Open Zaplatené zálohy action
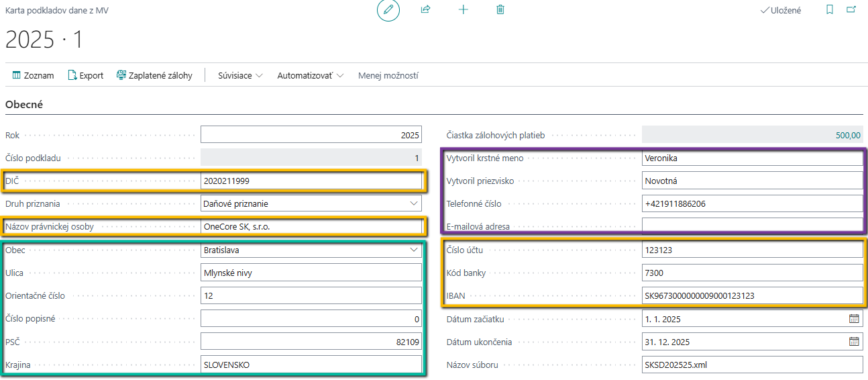The width and height of the screenshot is (868, 380). click(x=154, y=75)
